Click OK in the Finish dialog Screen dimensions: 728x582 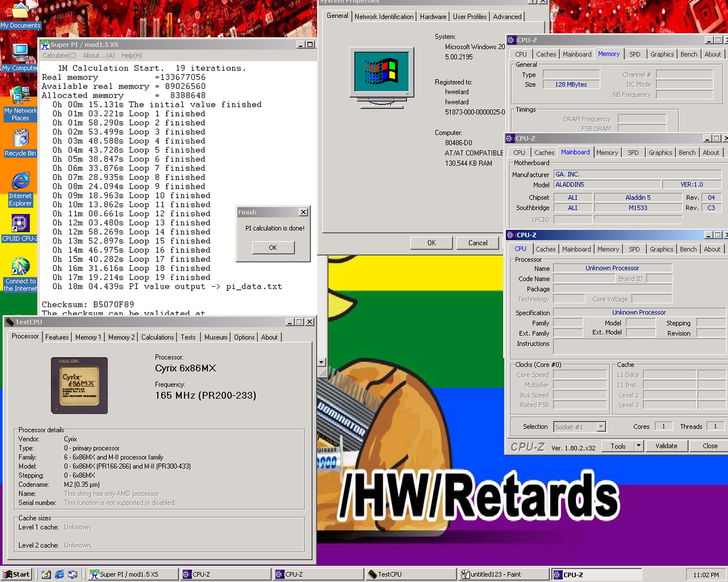click(x=273, y=248)
